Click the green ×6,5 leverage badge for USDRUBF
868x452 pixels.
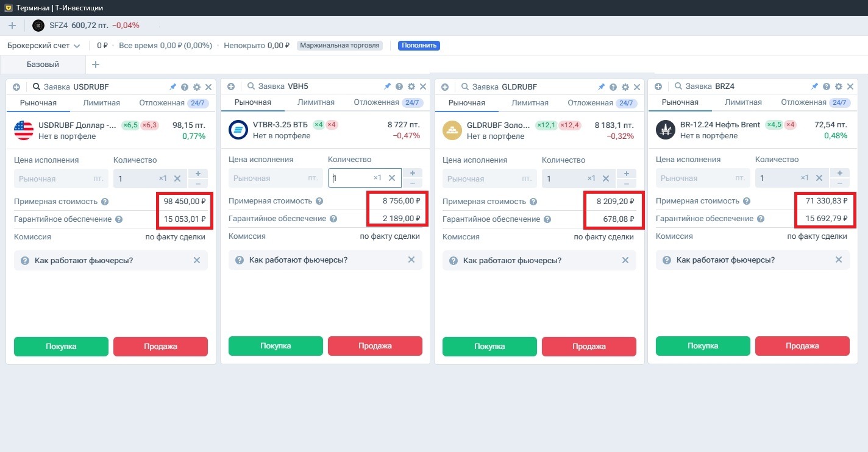pyautogui.click(x=130, y=125)
